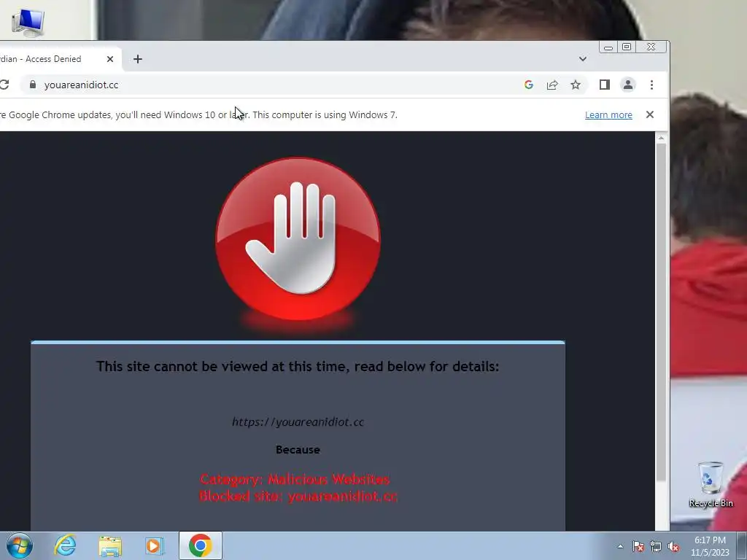Close the Access Denied tab
This screenshot has height=560, width=747.
coord(110,59)
